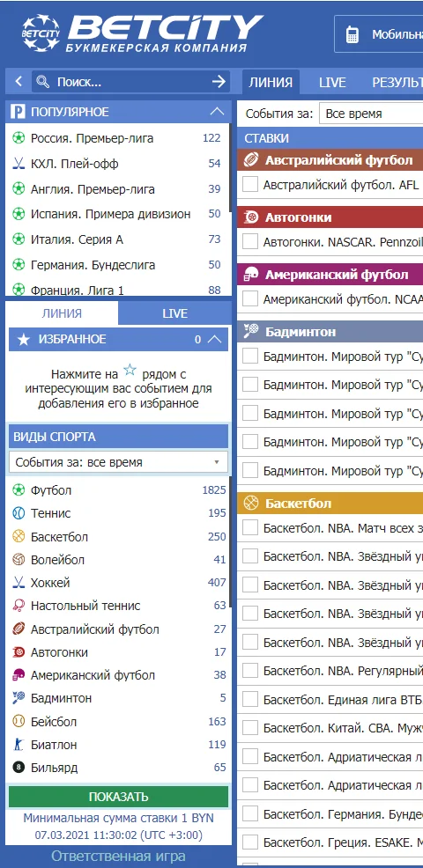This screenshot has height=868, width=423.
Task: Click Бадминтон section header icon
Action: pos(251,332)
